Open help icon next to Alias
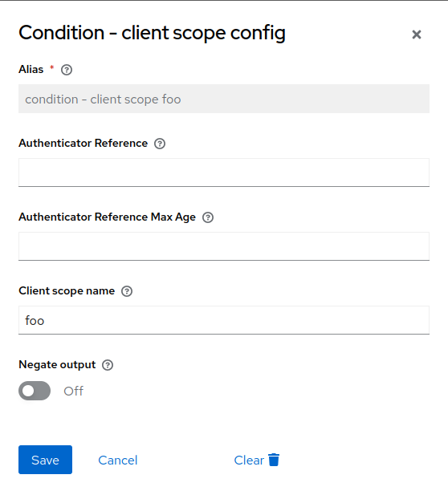 pos(67,70)
